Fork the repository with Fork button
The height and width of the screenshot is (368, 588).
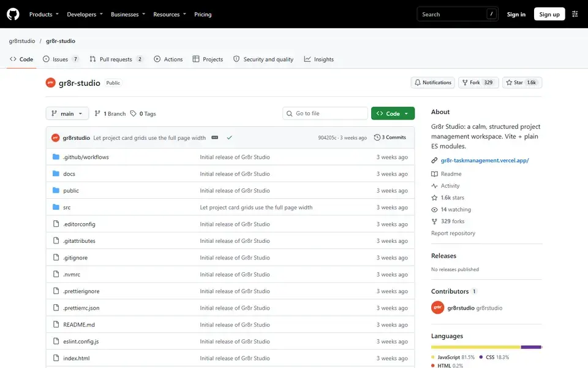[478, 83]
